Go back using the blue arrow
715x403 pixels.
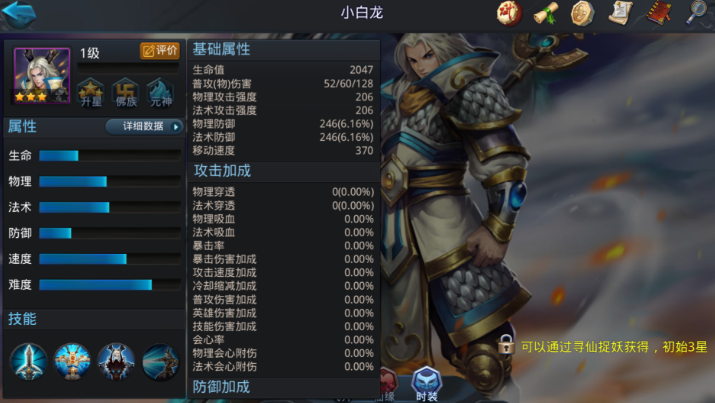click(x=19, y=14)
